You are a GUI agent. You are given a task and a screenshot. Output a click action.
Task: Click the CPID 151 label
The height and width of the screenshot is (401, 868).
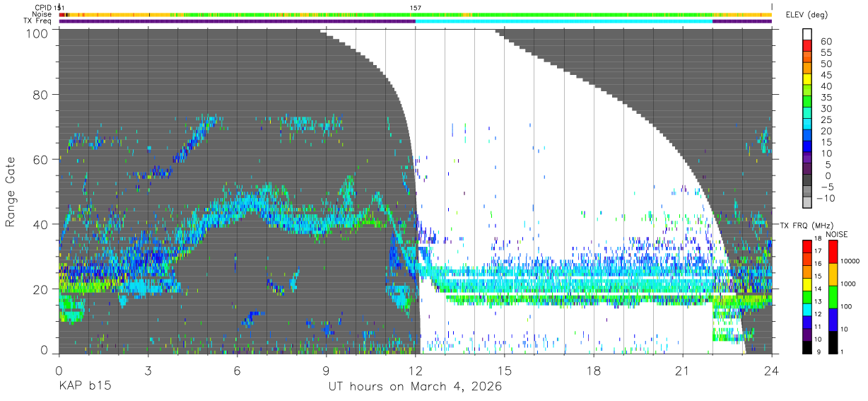50,8
